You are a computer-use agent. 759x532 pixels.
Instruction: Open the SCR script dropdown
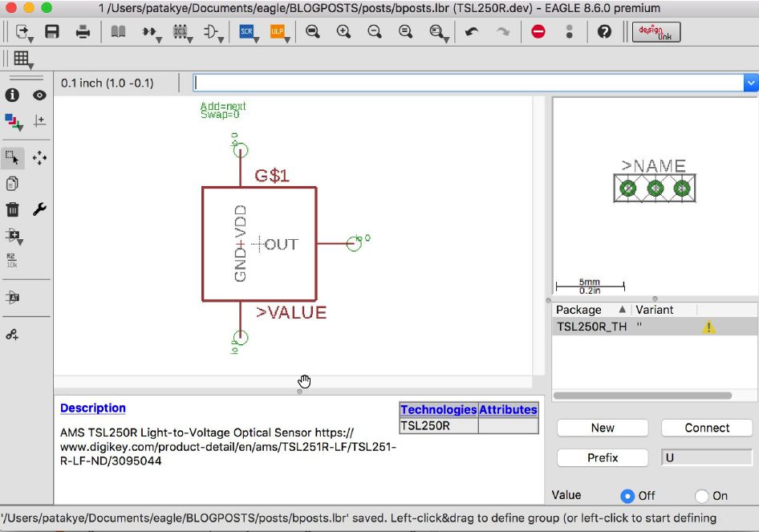point(247,32)
